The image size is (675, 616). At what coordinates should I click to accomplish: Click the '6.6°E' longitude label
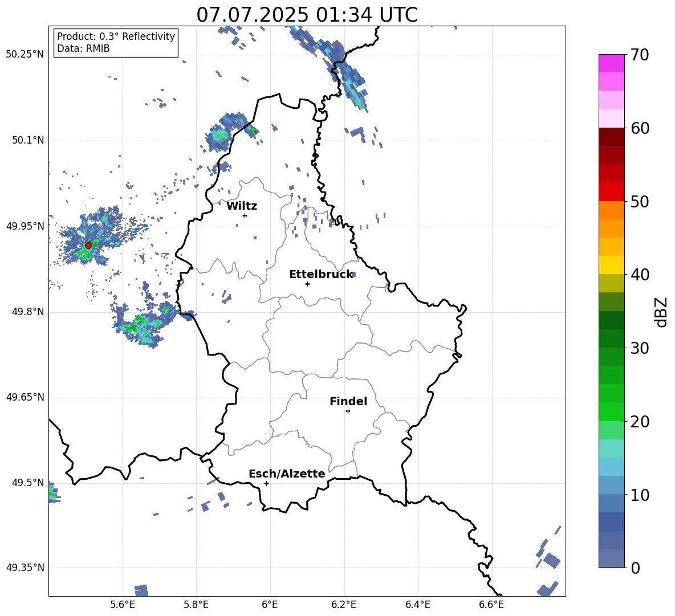tap(491, 605)
